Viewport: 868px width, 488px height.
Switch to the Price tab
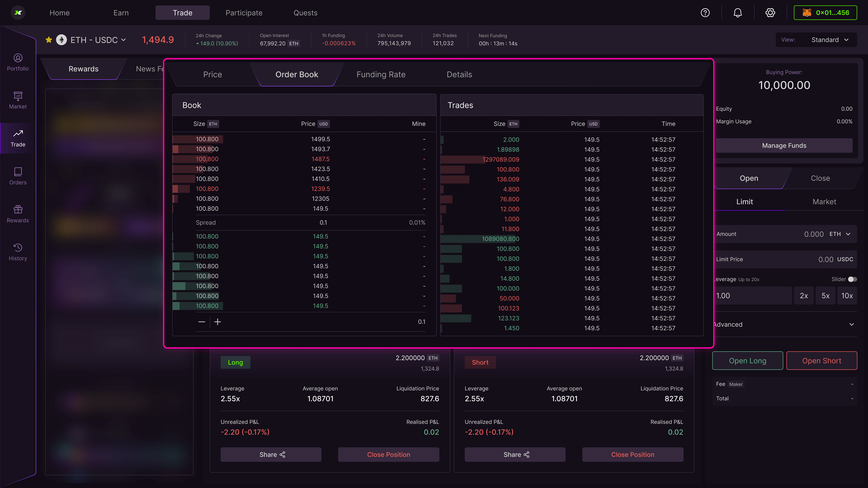pyautogui.click(x=213, y=74)
